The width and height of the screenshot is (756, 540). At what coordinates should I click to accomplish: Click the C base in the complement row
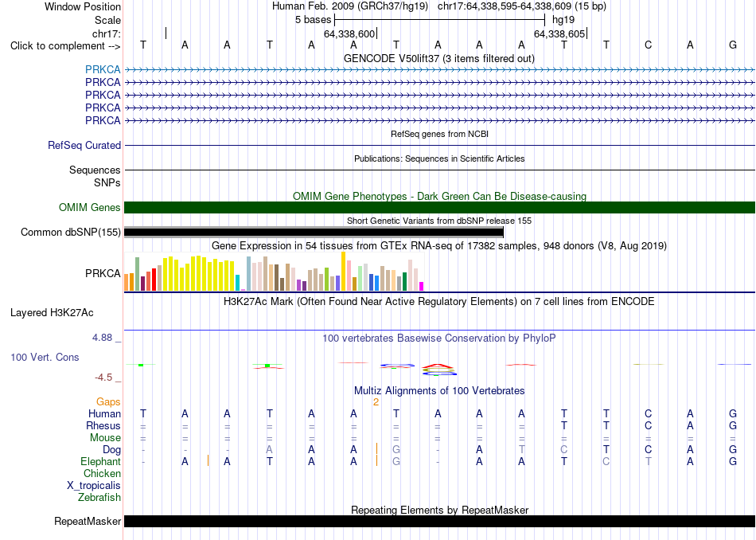pyautogui.click(x=648, y=45)
